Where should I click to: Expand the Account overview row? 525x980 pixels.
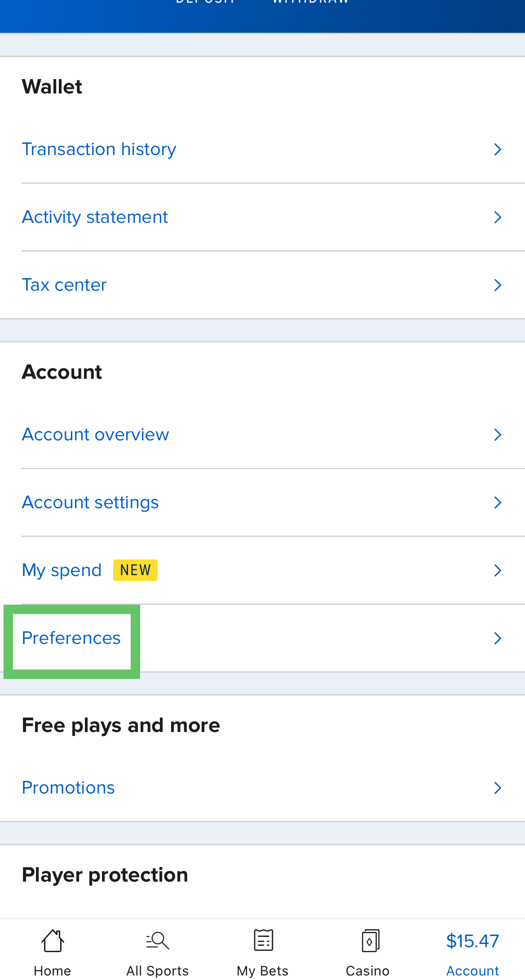coord(497,434)
